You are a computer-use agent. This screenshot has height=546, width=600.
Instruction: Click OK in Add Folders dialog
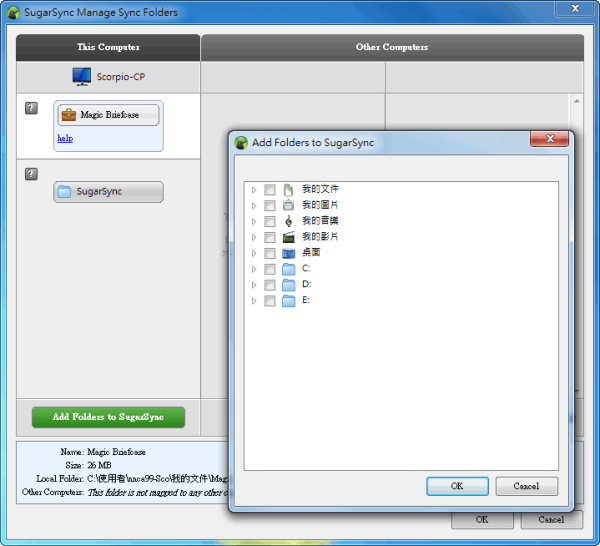[x=457, y=486]
